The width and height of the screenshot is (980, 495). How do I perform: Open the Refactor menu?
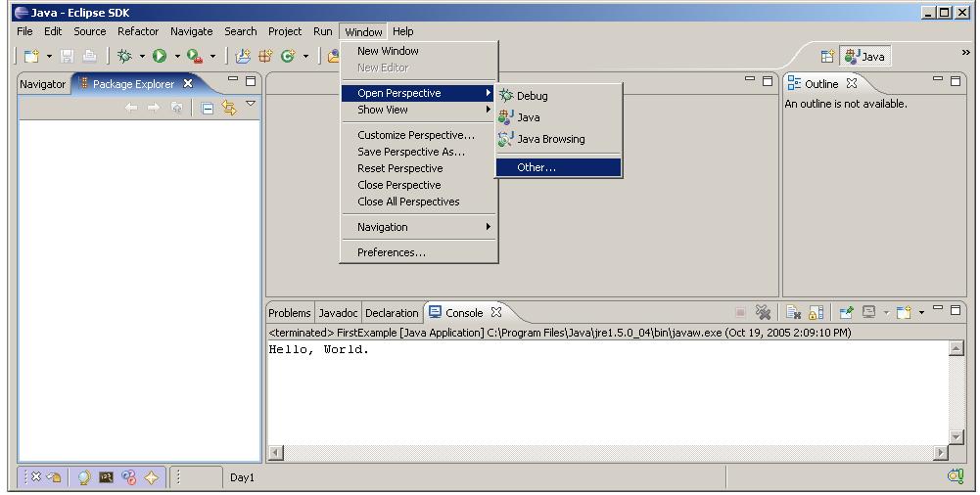[138, 31]
